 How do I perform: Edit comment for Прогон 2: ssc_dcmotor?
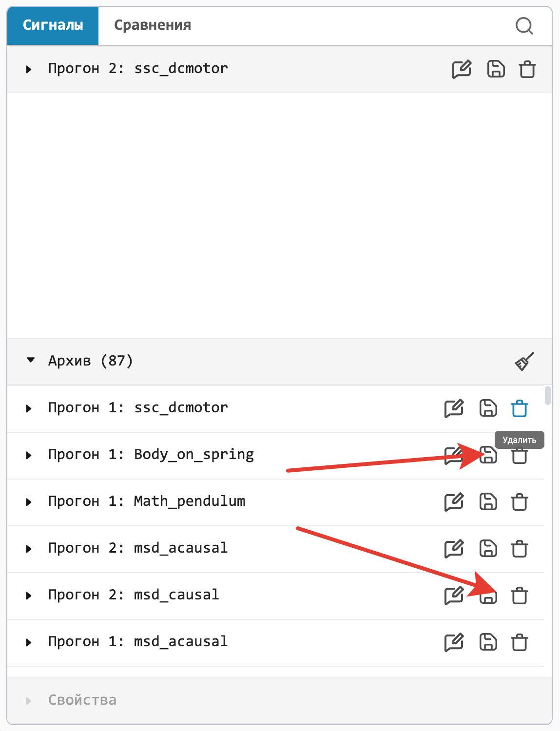[462, 69]
